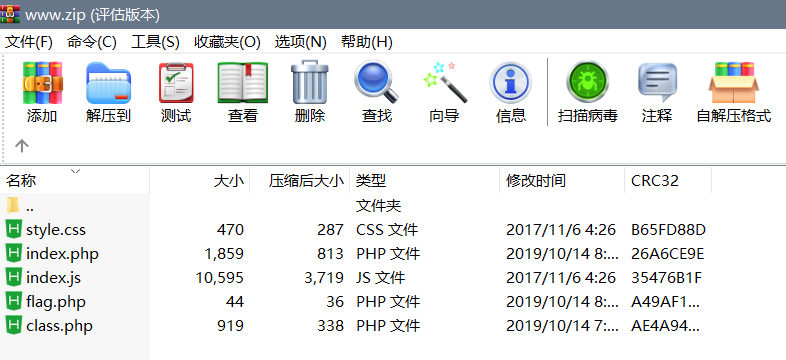Screen dimensions: 786x360
Task: Click packed size 3,719 of index.js
Action: [x=324, y=278]
